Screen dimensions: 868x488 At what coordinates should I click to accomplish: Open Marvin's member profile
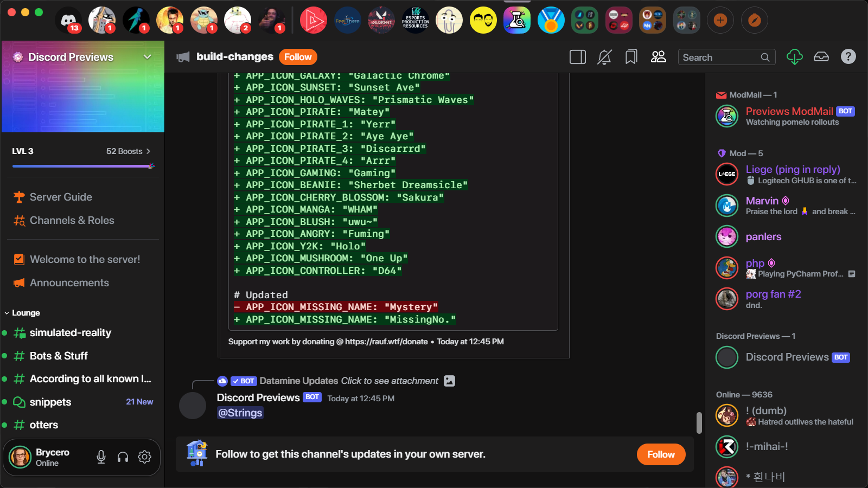point(786,206)
